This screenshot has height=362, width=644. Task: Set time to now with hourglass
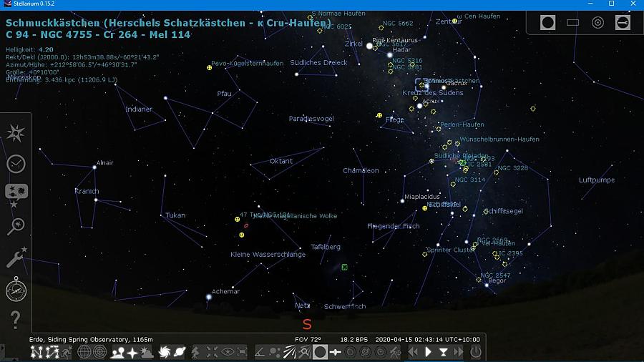tap(444, 352)
